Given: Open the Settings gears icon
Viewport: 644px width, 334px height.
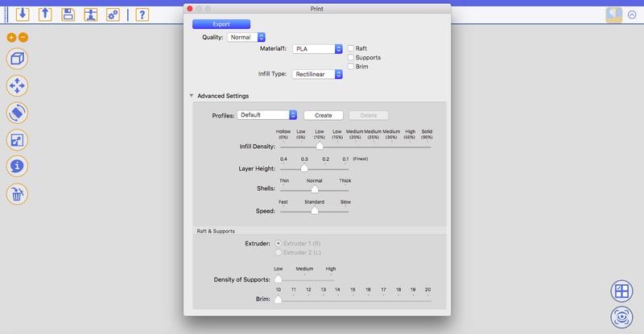Looking at the screenshot, I should point(113,14).
